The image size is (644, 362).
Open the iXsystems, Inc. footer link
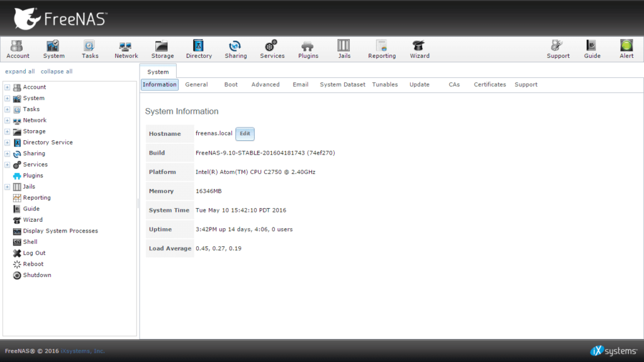pyautogui.click(x=82, y=351)
